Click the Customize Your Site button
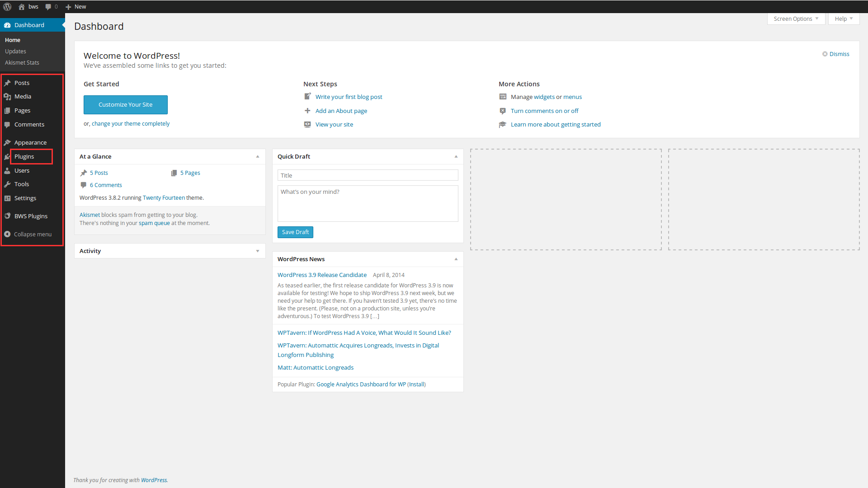The image size is (868, 488). 125,104
